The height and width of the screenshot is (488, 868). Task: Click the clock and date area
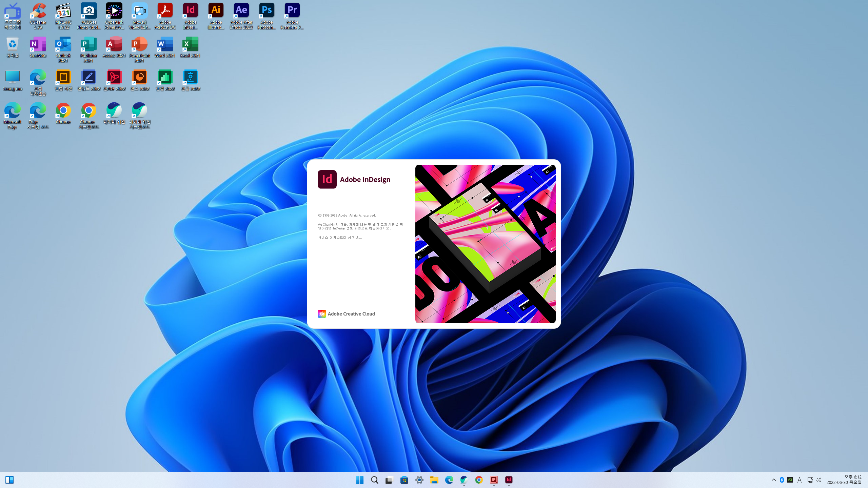tap(844, 480)
